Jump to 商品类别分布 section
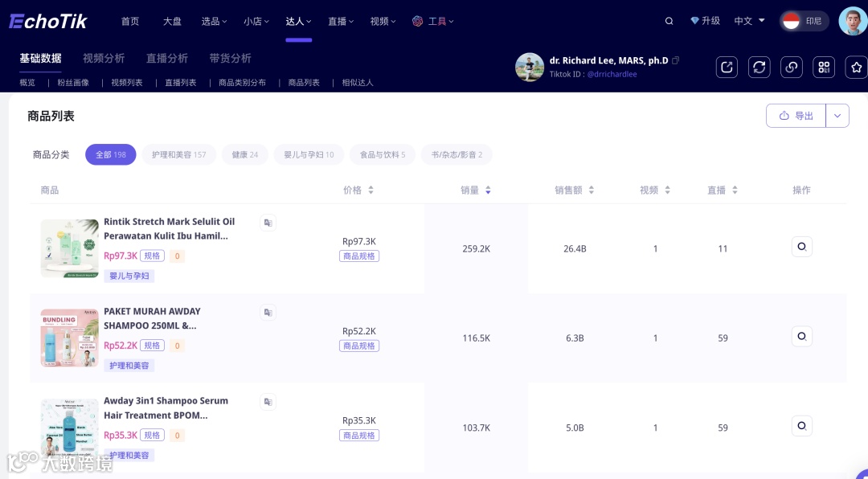The image size is (868, 479). coord(242,83)
